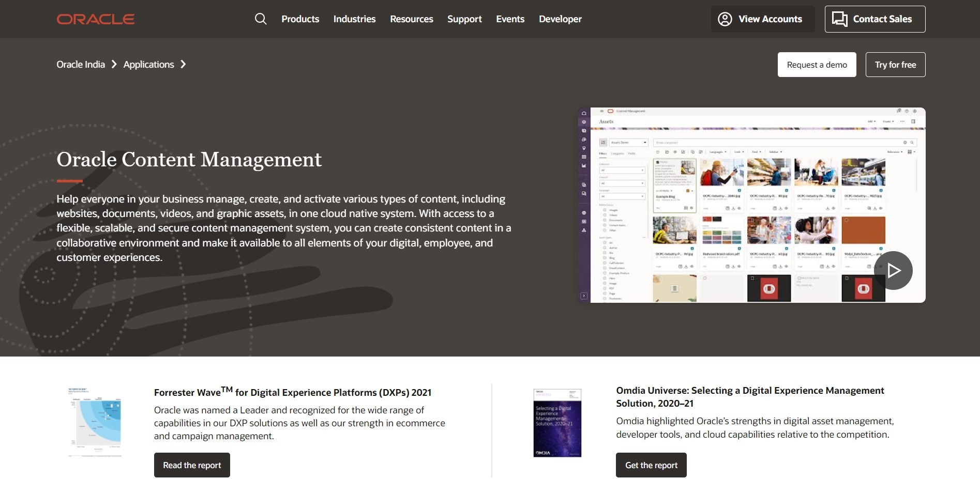Play the Content Management demo video
Image resolution: width=980 pixels, height=479 pixels.
click(893, 270)
